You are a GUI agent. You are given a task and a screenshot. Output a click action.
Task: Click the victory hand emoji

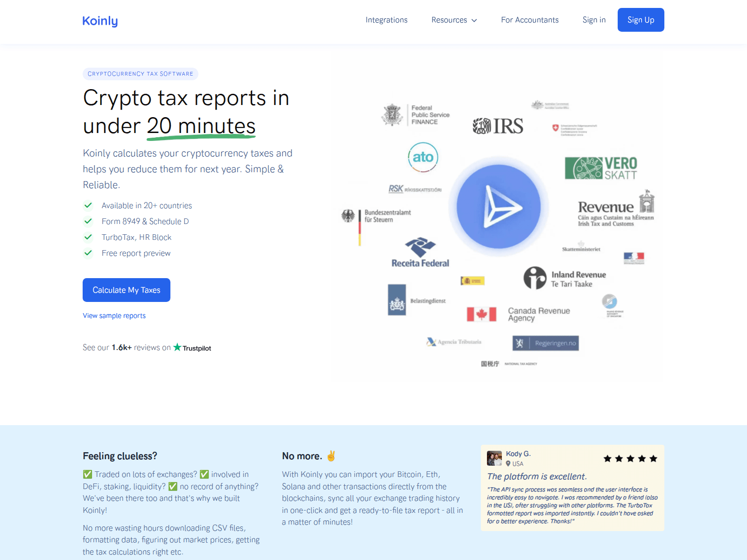pyautogui.click(x=331, y=456)
